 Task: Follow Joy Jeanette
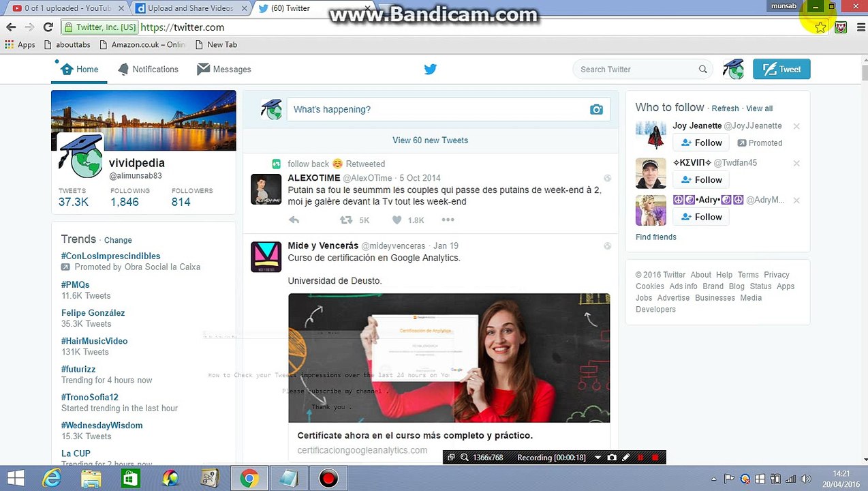click(x=701, y=143)
